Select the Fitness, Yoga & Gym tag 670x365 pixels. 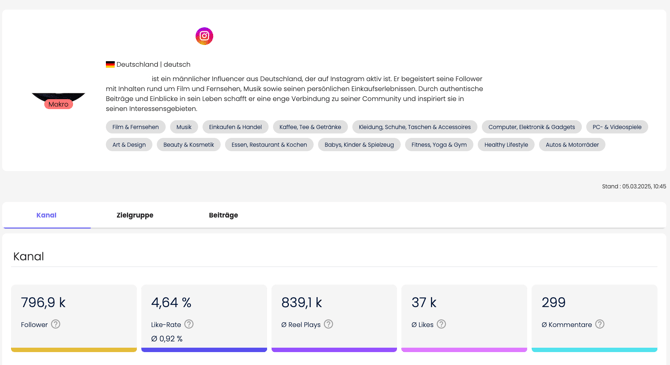(439, 144)
